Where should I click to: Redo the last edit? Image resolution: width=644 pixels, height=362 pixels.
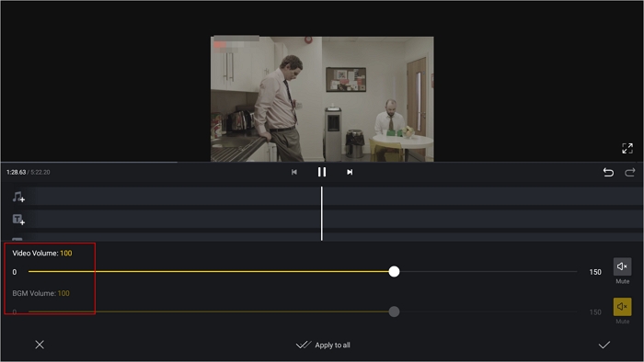pos(629,172)
